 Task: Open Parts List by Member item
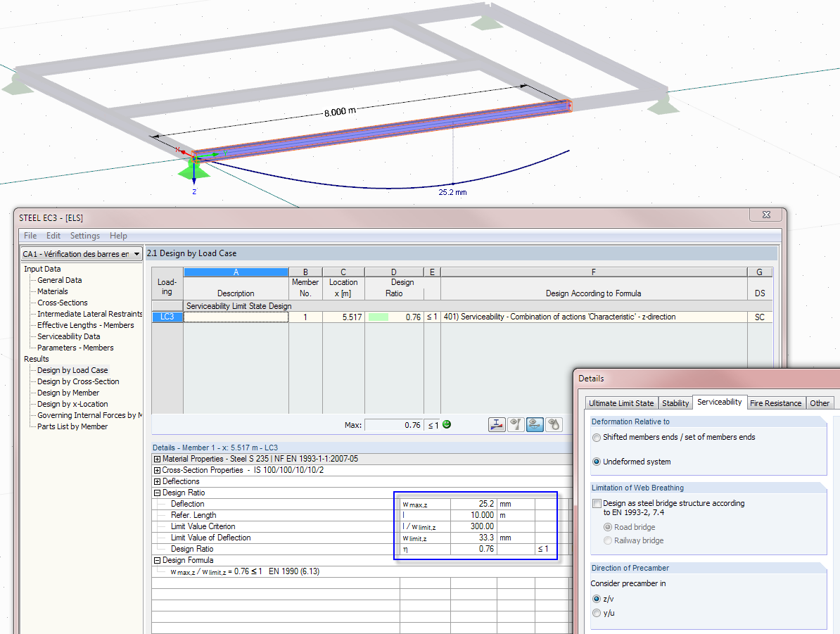tap(72, 426)
